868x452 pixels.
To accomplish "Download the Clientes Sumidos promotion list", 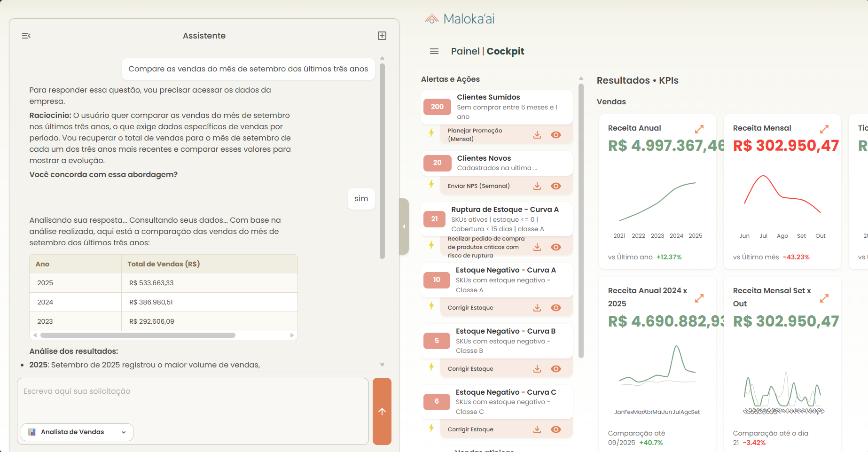I will tap(537, 135).
